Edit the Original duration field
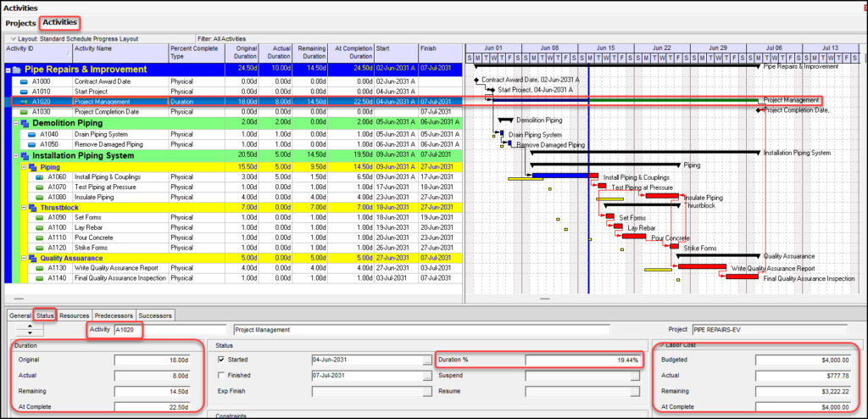 tap(153, 360)
